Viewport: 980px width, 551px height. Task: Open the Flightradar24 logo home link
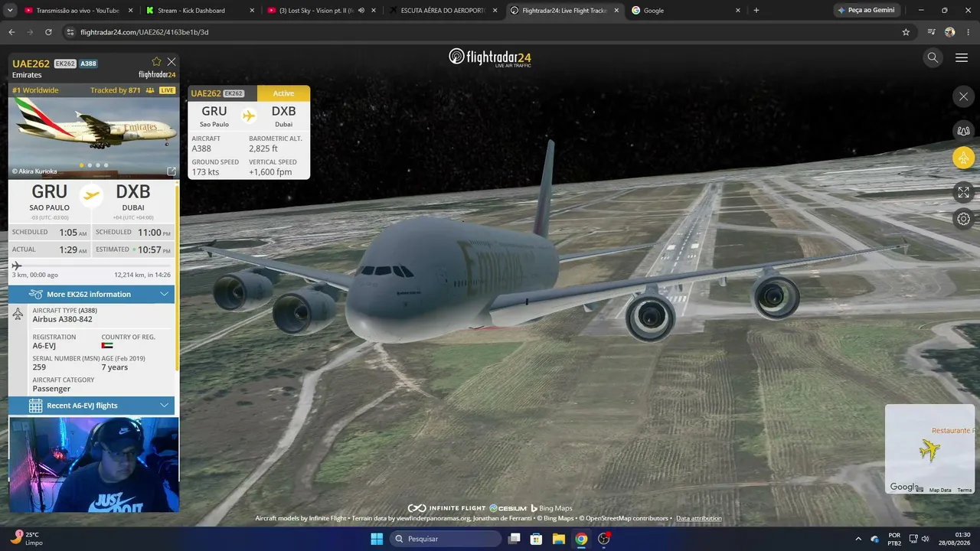(x=490, y=57)
